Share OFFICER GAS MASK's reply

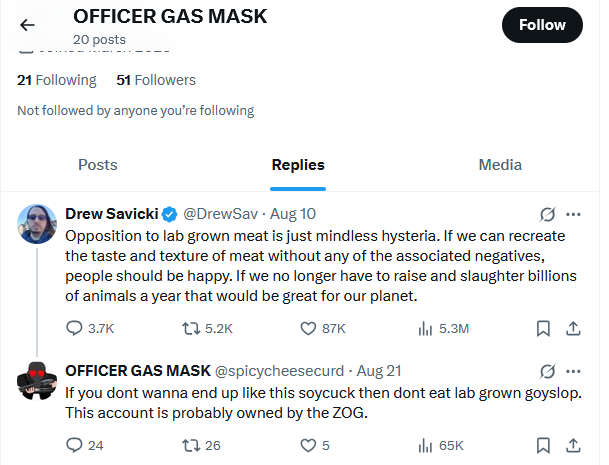(x=574, y=445)
